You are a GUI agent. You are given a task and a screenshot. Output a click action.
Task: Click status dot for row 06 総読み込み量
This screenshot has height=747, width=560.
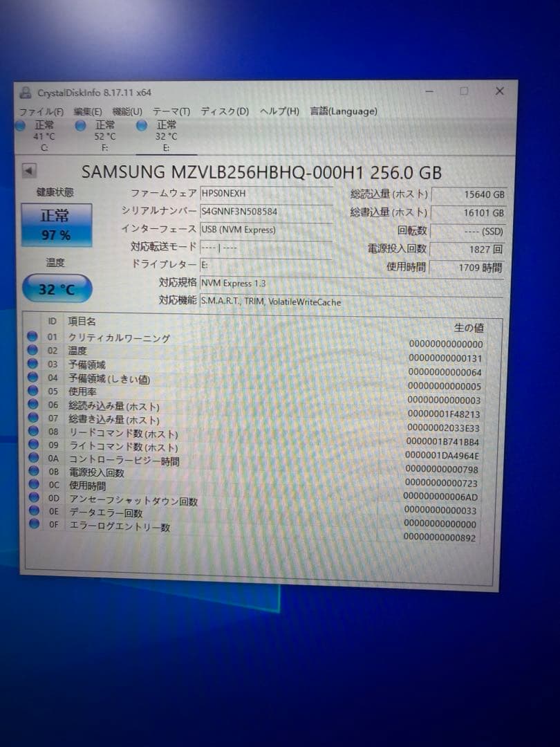(33, 404)
